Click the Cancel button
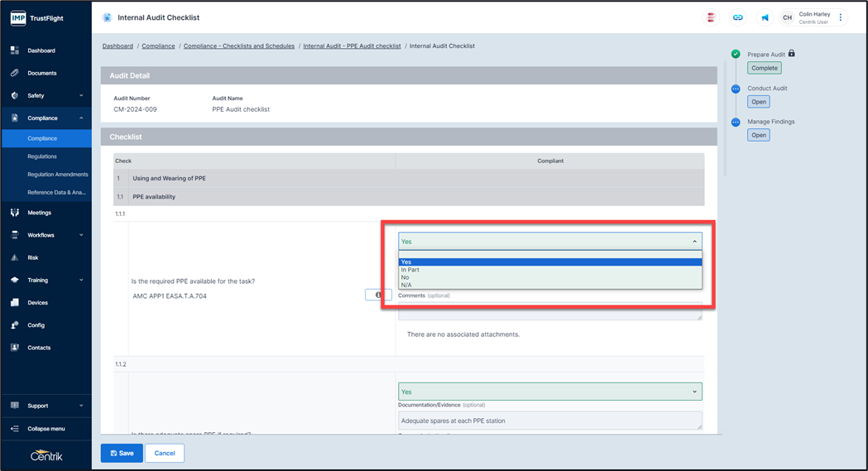The image size is (868, 471). [x=165, y=453]
